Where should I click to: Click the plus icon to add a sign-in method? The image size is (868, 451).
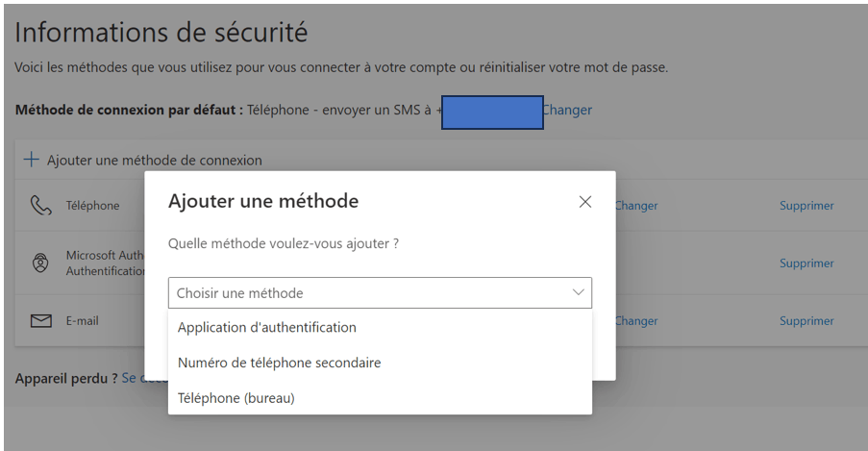[31, 160]
